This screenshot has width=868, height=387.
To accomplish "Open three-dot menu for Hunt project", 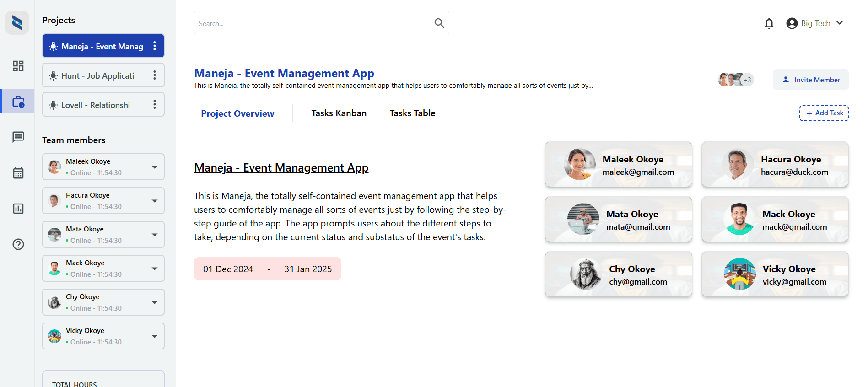I will (x=155, y=75).
